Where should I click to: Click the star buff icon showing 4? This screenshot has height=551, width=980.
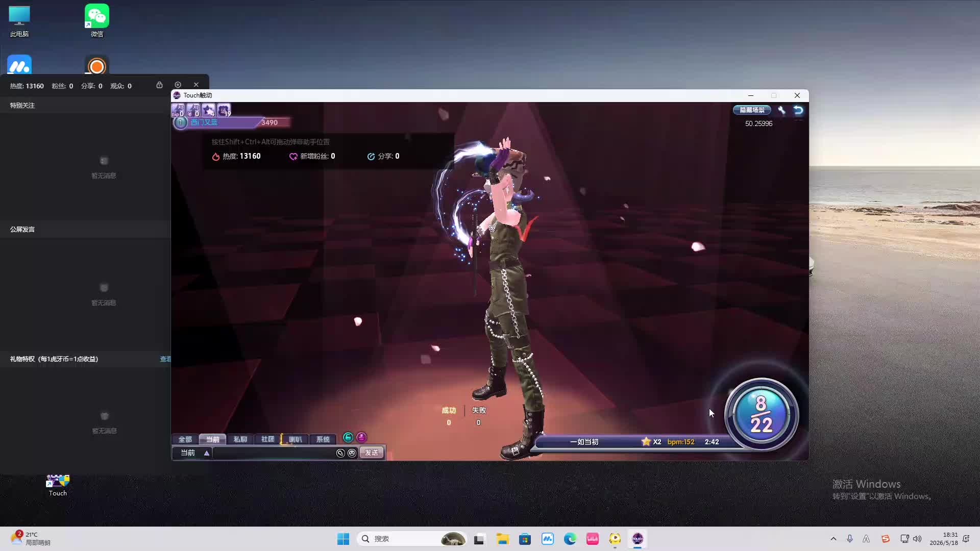click(x=208, y=110)
